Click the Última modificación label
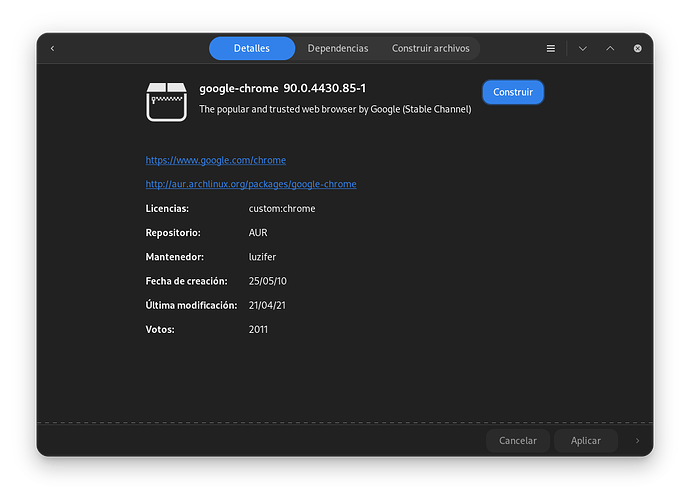This screenshot has height=496, width=690. click(191, 305)
